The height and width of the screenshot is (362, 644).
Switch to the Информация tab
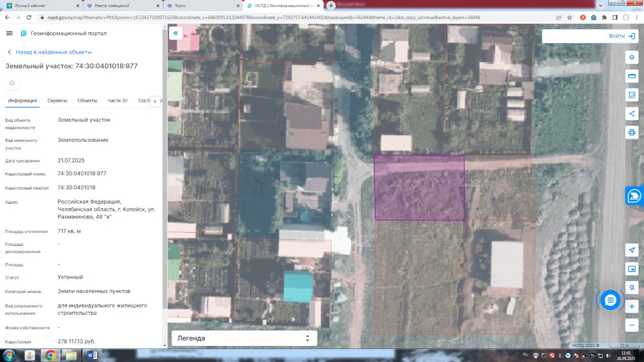(23, 101)
